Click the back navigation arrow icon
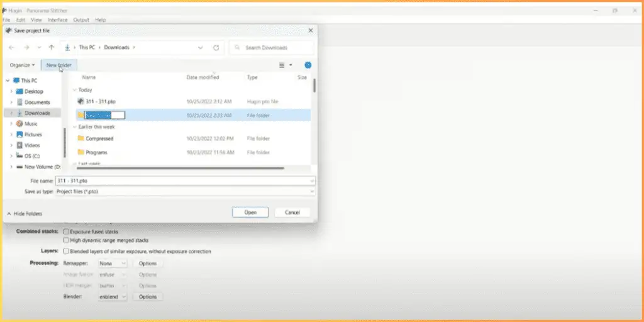 tap(11, 48)
